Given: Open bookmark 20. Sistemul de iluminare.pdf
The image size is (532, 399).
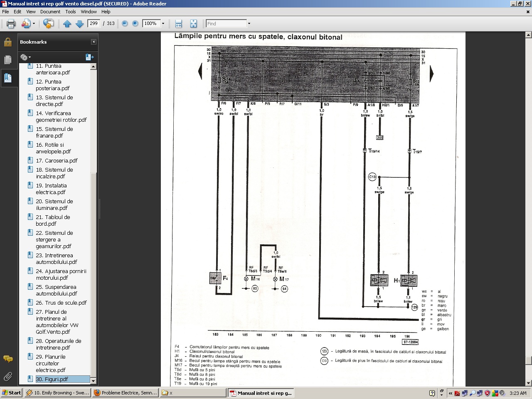Looking at the screenshot, I should [54, 204].
